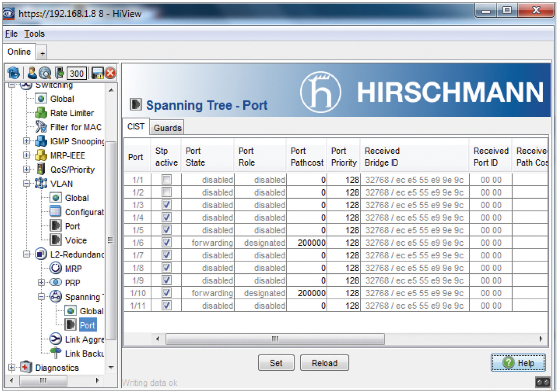Screen dimensions: 558x392
Task: Open Help for this dialog
Action: click(518, 362)
